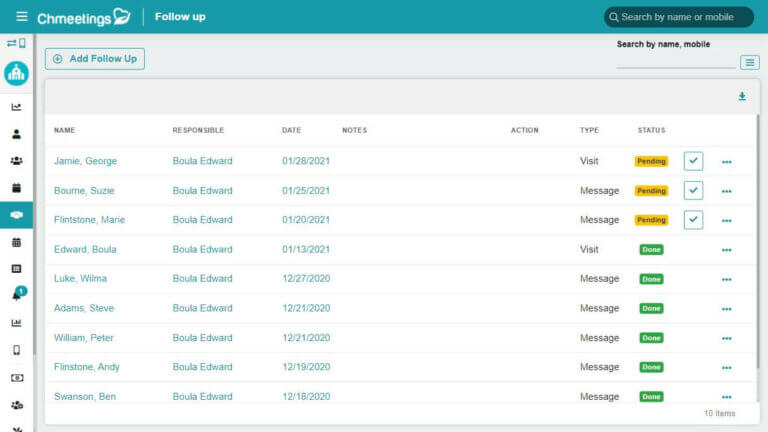Open the line chart dashboard icon in sidebar

[x=16, y=107]
